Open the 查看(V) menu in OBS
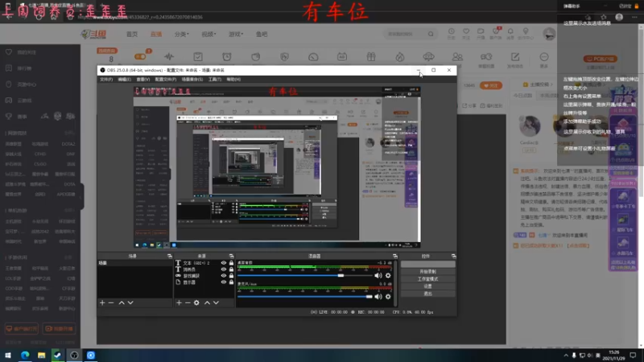The width and height of the screenshot is (644, 362). (x=143, y=79)
